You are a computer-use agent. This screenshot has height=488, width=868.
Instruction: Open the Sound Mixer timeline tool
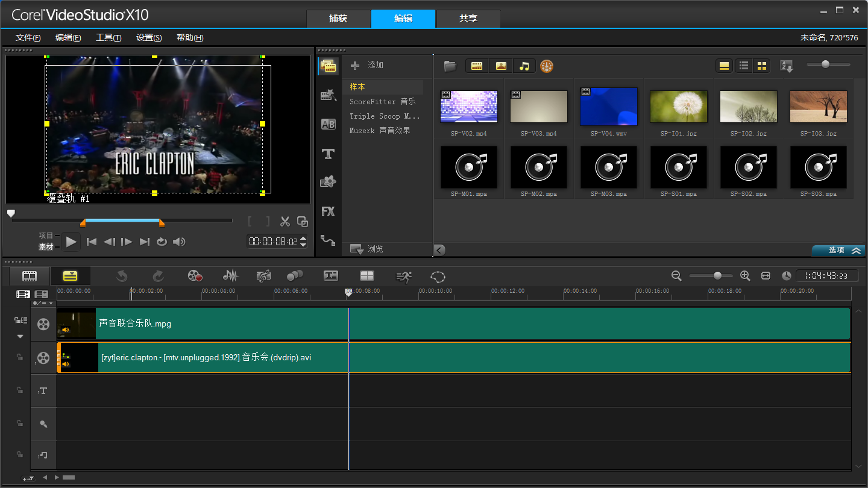(x=230, y=276)
